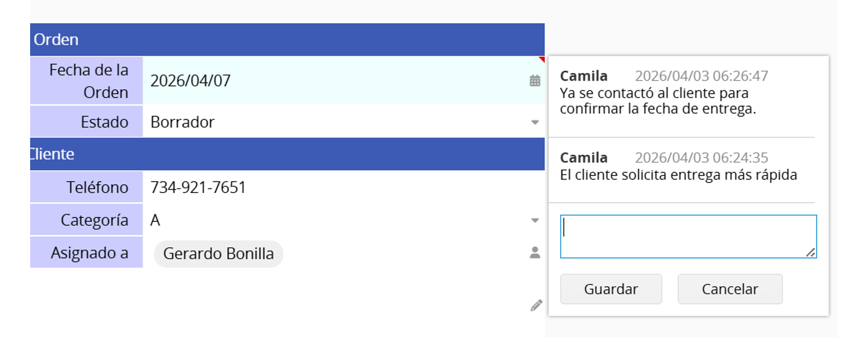Click the comment "El cliente solicita entrega más rápida"
868x342 pixels.
[x=678, y=175]
